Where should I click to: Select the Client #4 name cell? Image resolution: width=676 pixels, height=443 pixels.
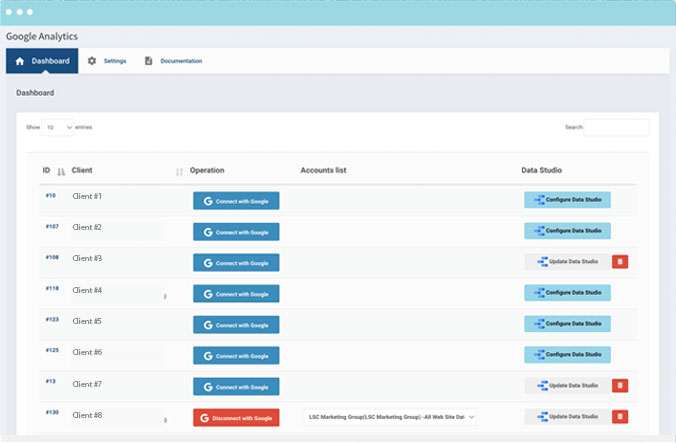tap(87, 290)
